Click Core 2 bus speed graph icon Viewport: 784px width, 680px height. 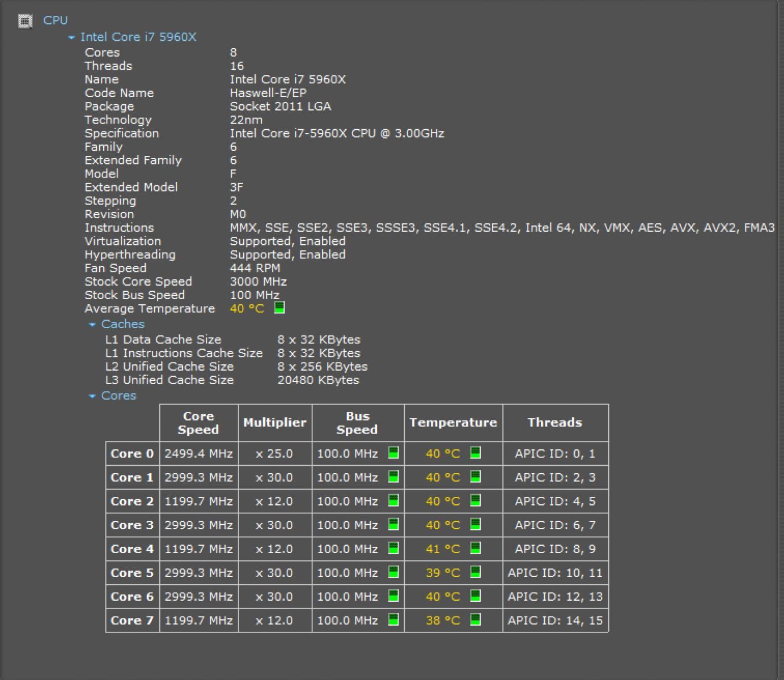point(393,500)
